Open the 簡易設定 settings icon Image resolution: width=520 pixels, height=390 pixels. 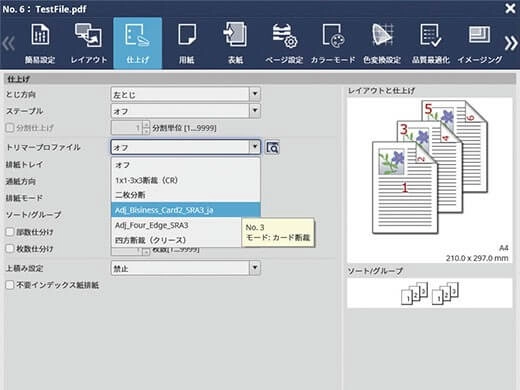(x=40, y=43)
